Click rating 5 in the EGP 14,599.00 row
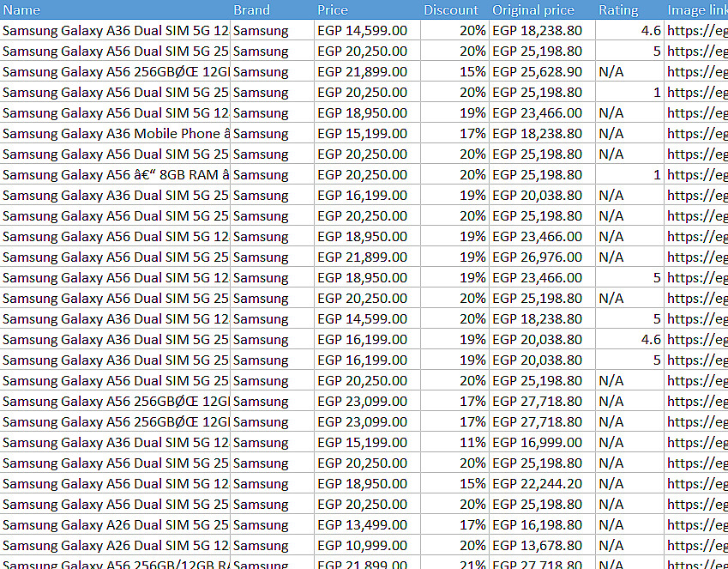 coord(630,319)
